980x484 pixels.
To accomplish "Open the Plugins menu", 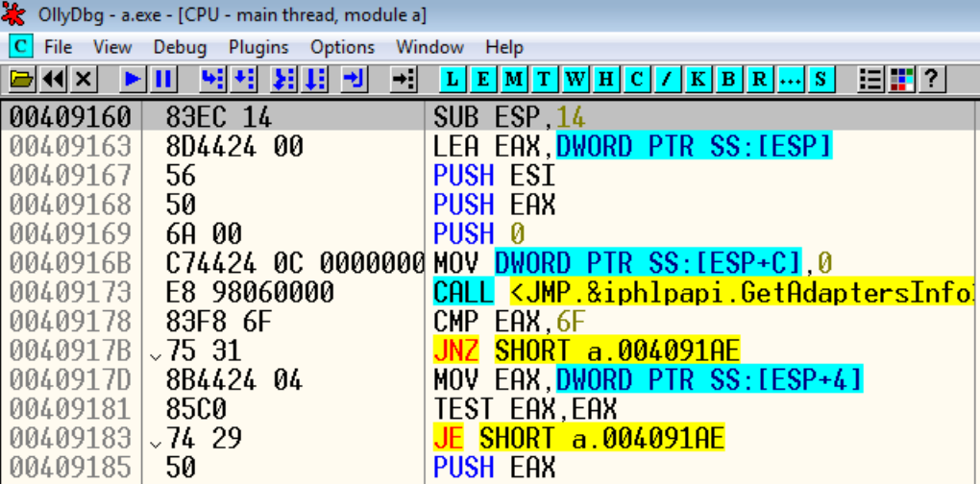I will 258,47.
